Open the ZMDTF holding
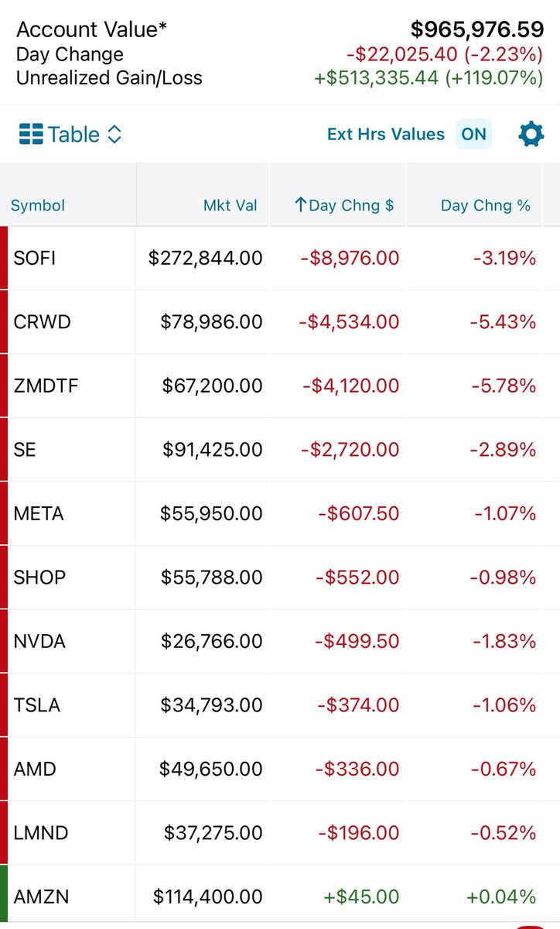 tap(46, 386)
